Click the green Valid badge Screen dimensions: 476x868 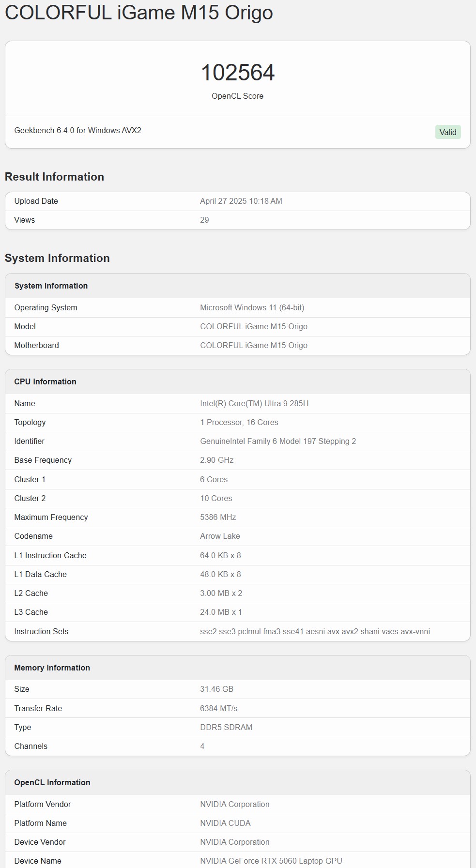point(447,132)
